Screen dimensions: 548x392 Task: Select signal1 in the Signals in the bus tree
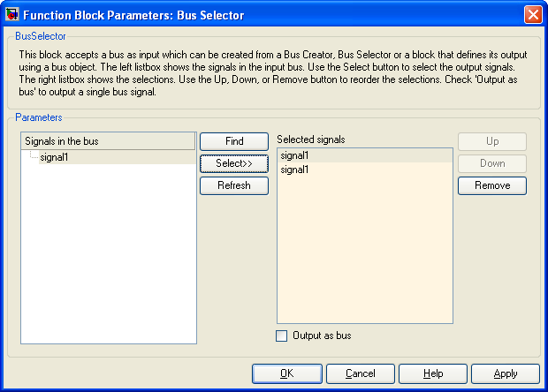[54, 157]
